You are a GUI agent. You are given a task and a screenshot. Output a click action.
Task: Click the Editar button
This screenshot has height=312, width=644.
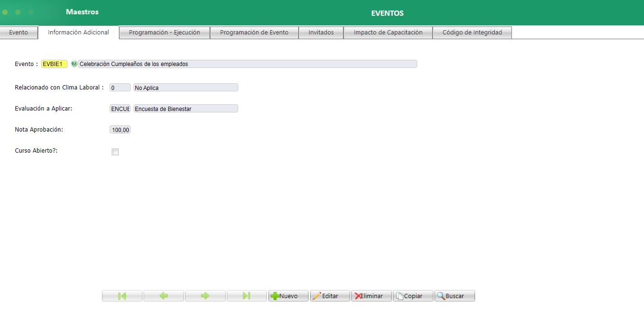point(330,296)
